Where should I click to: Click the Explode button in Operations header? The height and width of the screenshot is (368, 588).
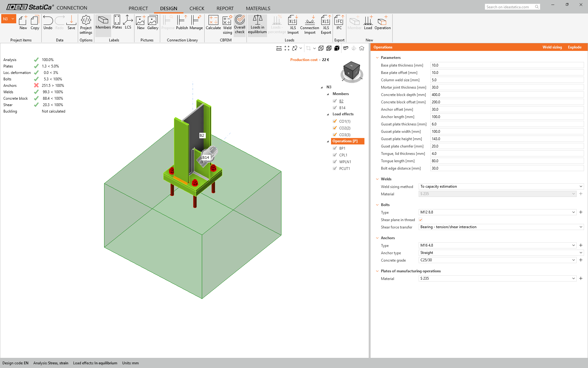click(575, 47)
